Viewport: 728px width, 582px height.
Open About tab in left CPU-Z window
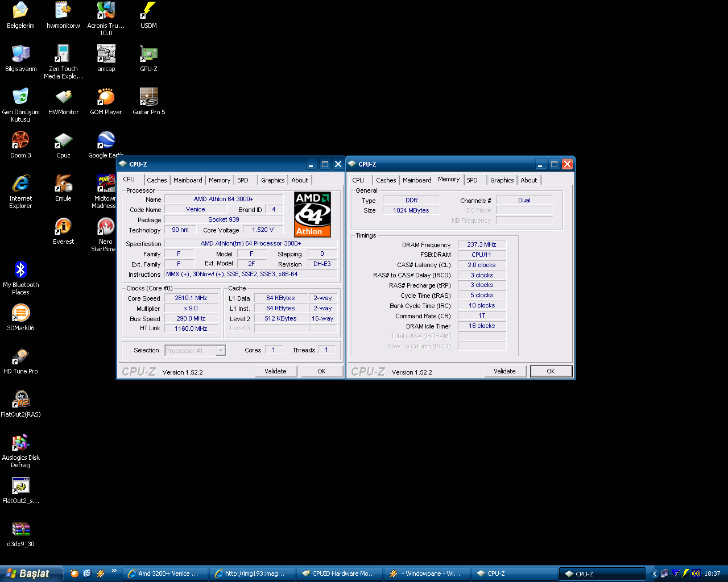click(300, 180)
